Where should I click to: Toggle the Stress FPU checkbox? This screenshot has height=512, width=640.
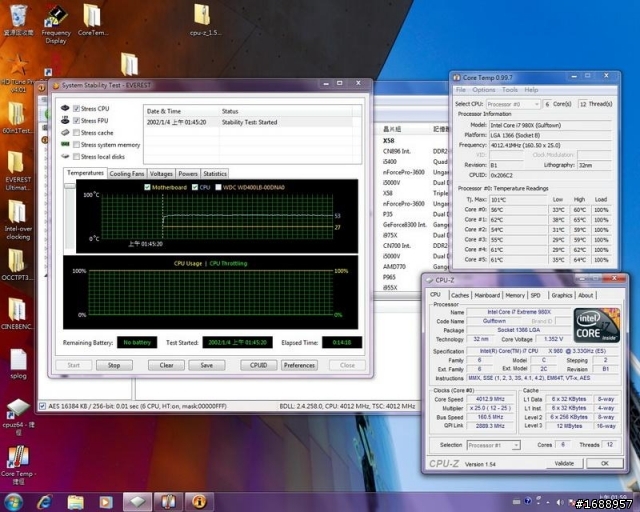click(x=76, y=120)
